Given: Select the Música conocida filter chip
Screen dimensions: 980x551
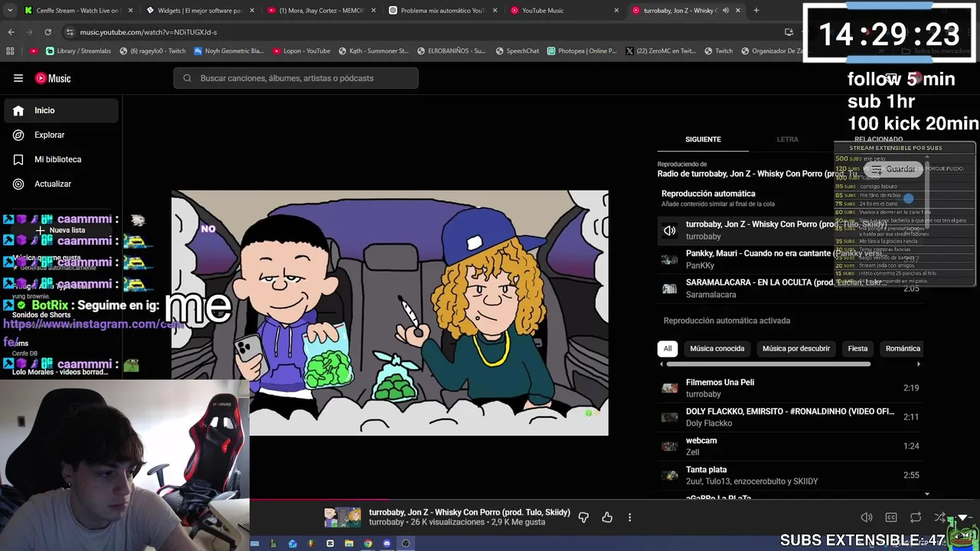Looking at the screenshot, I should coord(717,348).
